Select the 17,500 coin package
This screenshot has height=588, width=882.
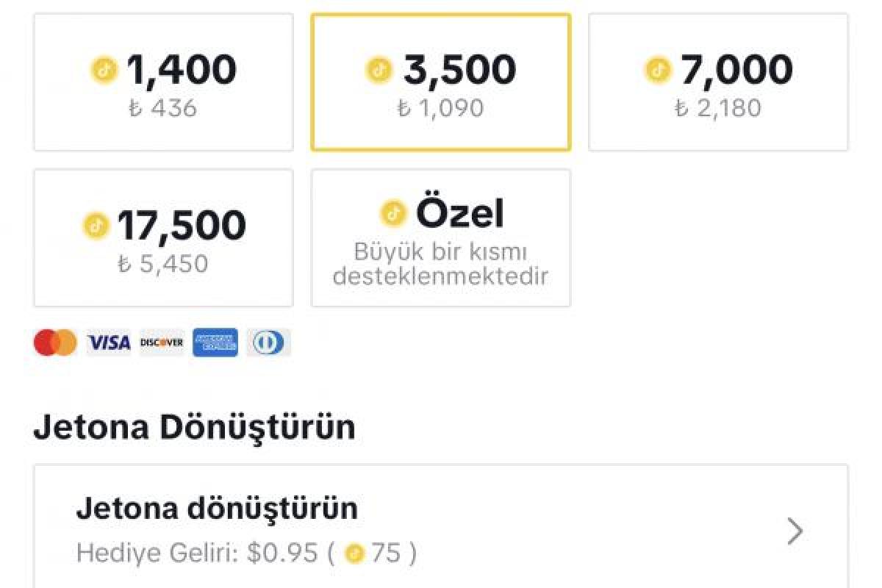(x=163, y=238)
